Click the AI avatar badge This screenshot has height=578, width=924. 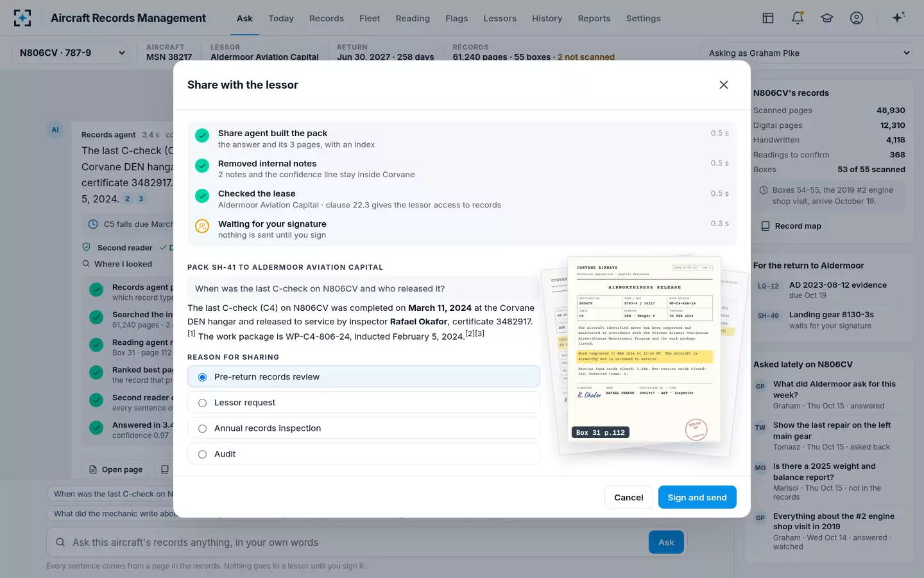[55, 130]
